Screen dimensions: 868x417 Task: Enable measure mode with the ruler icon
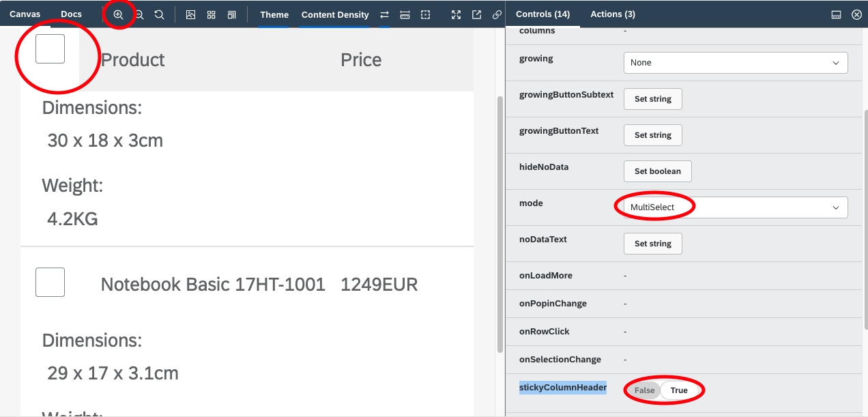pos(405,14)
